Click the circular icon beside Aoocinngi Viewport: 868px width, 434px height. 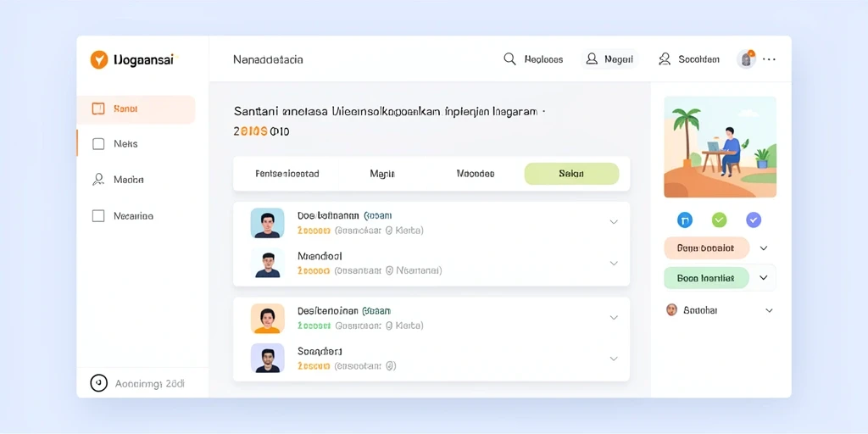(98, 383)
